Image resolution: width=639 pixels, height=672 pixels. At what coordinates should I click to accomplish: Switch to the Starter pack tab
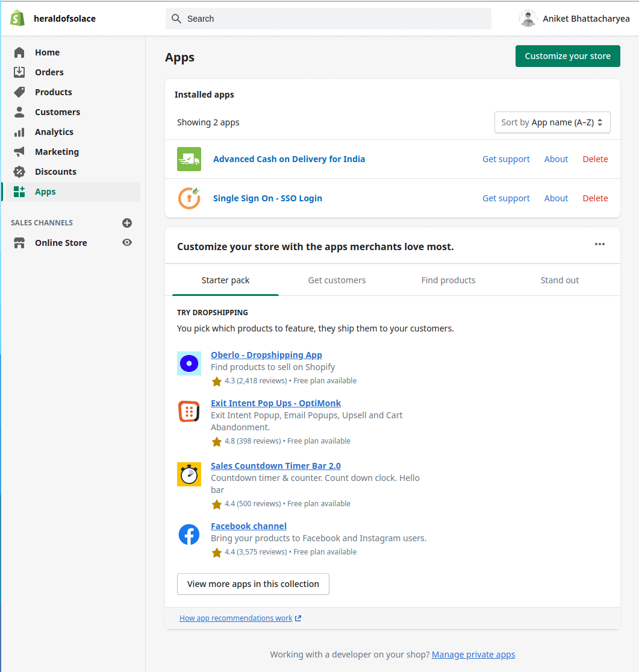point(225,280)
